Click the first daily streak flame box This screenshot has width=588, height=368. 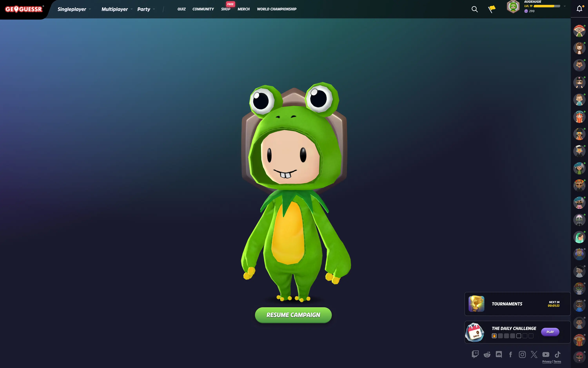tap(494, 336)
